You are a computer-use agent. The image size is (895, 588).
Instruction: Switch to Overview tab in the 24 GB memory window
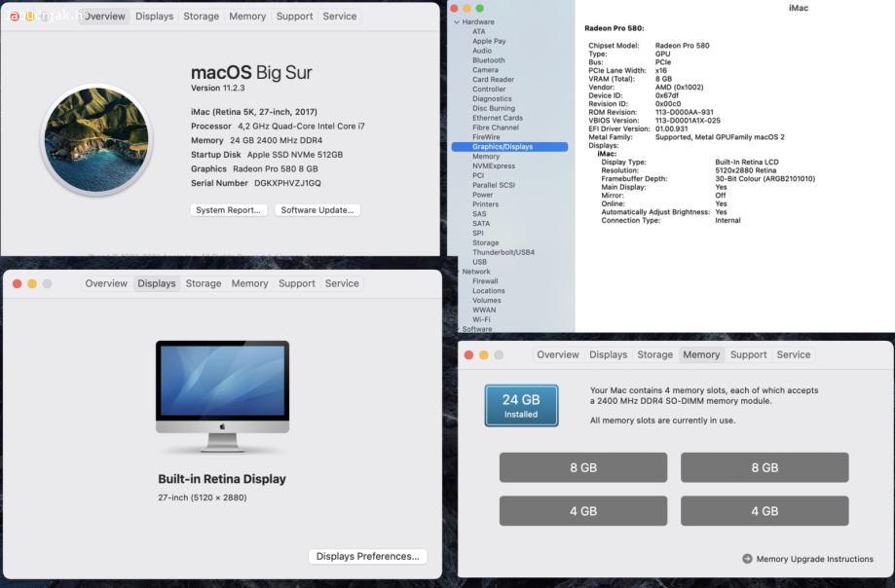(558, 354)
